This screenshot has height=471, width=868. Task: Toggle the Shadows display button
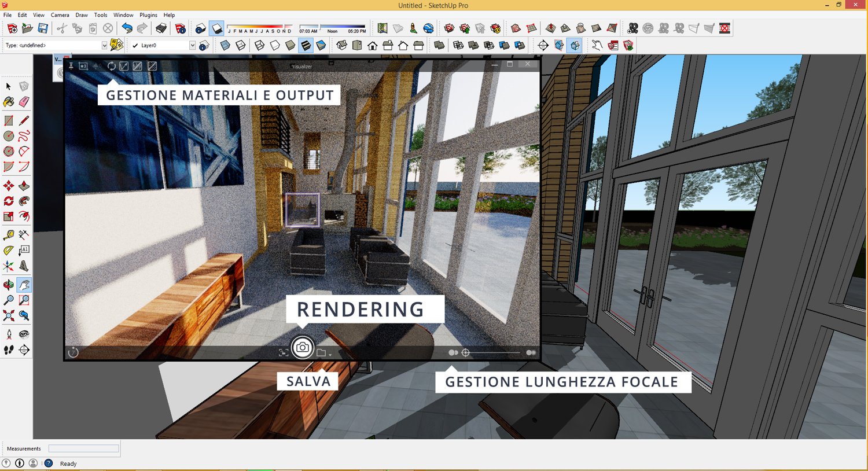pos(216,28)
